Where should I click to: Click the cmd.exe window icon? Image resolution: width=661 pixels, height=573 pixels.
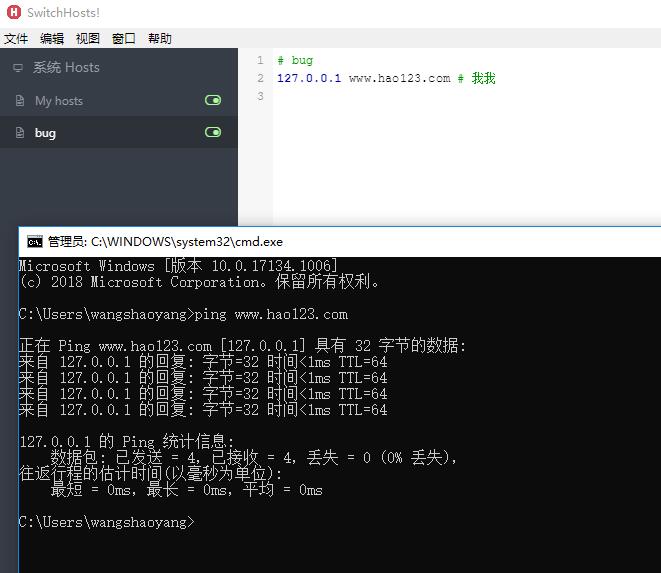point(35,242)
